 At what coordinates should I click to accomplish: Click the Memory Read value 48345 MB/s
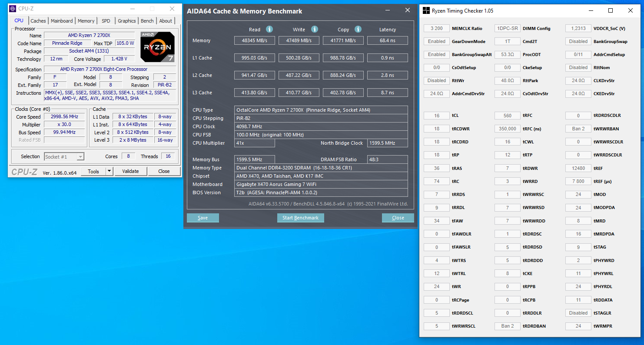[255, 40]
